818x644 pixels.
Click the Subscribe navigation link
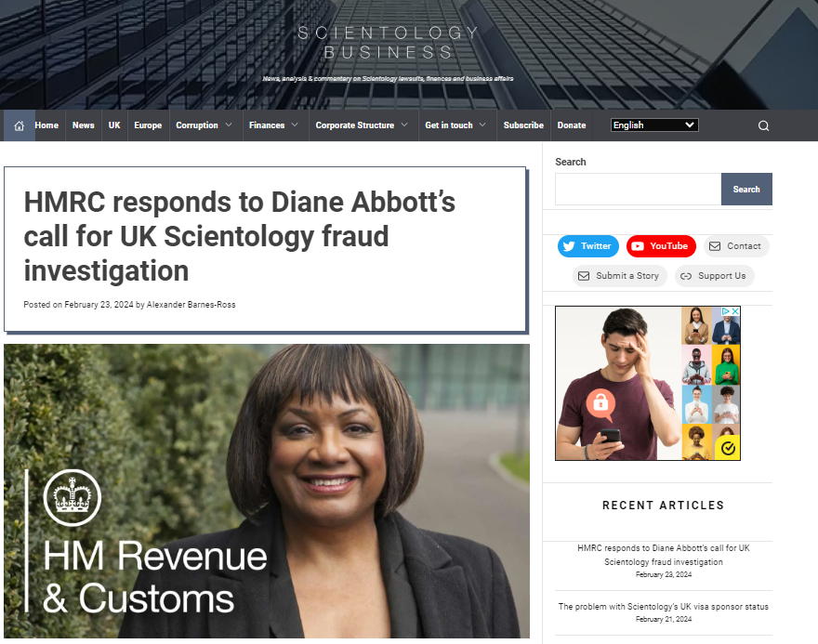523,125
